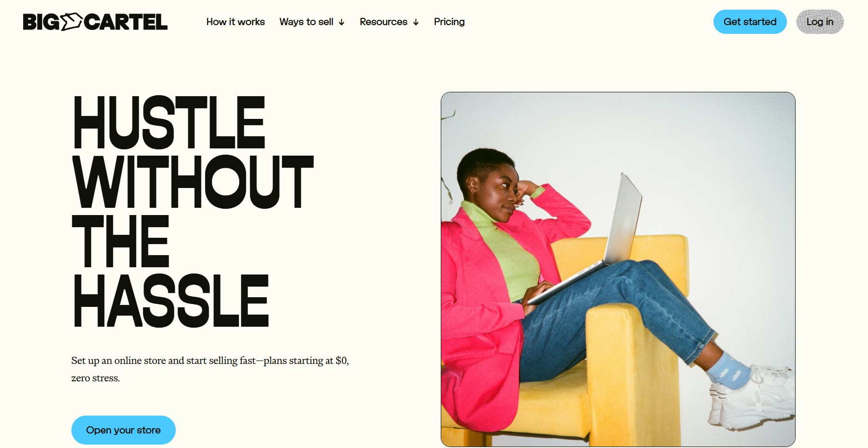
Task: Open the How it works page
Action: (236, 22)
